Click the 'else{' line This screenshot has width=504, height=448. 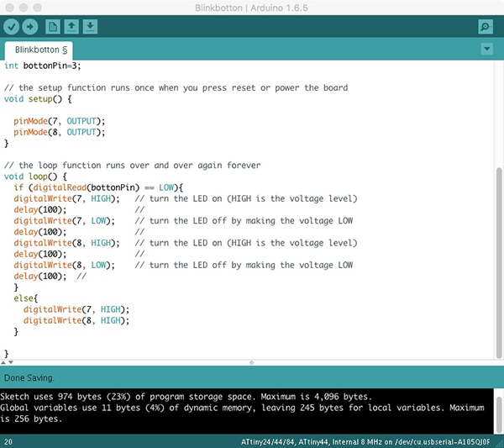point(26,298)
